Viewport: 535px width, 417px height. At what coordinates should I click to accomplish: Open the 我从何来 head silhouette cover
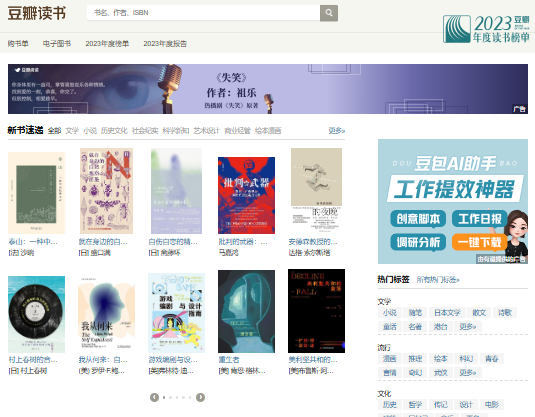[106, 314]
